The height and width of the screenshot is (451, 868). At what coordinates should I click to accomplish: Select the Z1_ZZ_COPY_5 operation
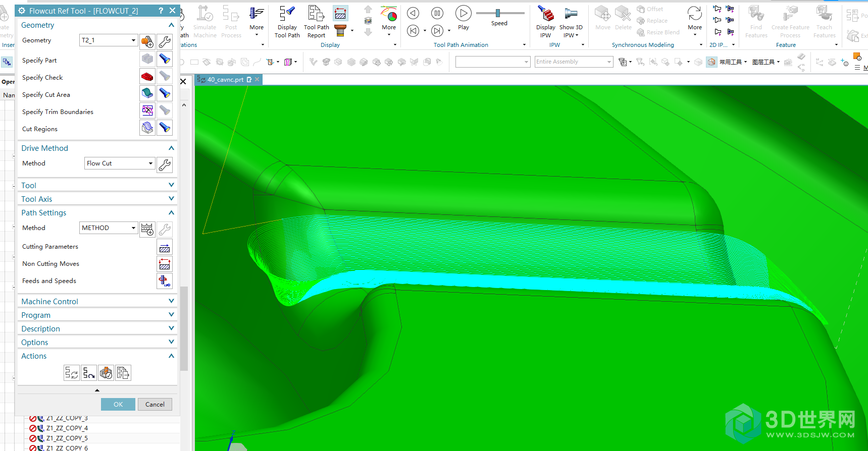pos(67,438)
